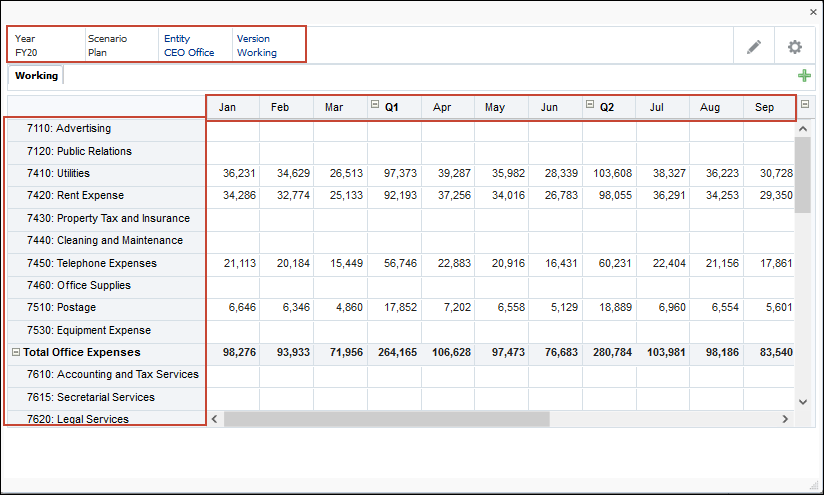The height and width of the screenshot is (495, 824).
Task: Select the 7530: Equipment Expense row
Action: 106,331
